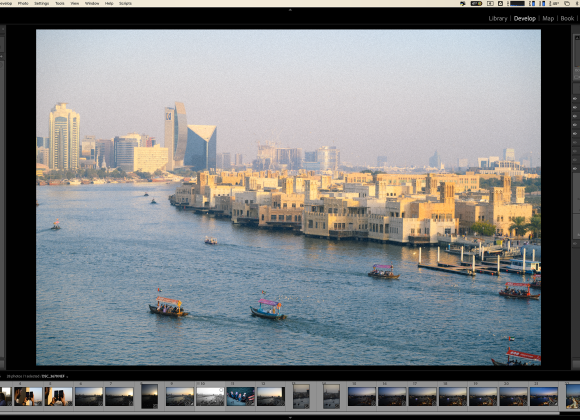Click the blue-yellow Python tray icon in the menu bar
The width and height of the screenshot is (580, 420).
[463, 3]
